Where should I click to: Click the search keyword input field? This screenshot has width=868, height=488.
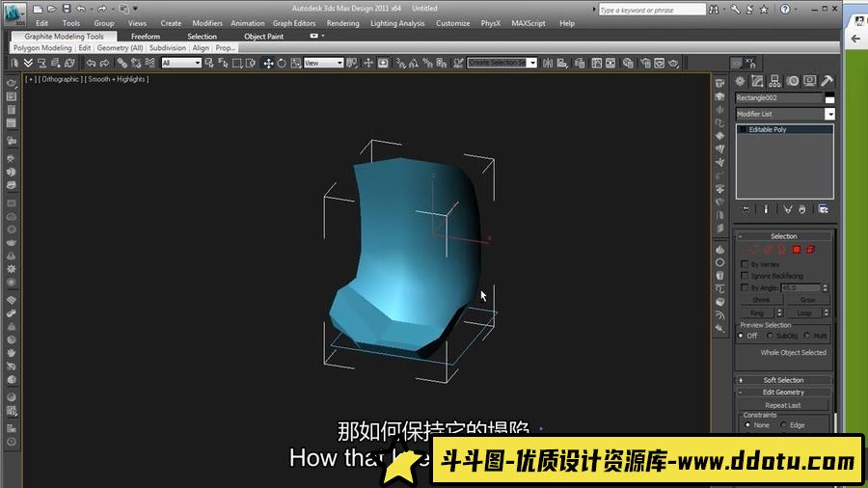[652, 10]
